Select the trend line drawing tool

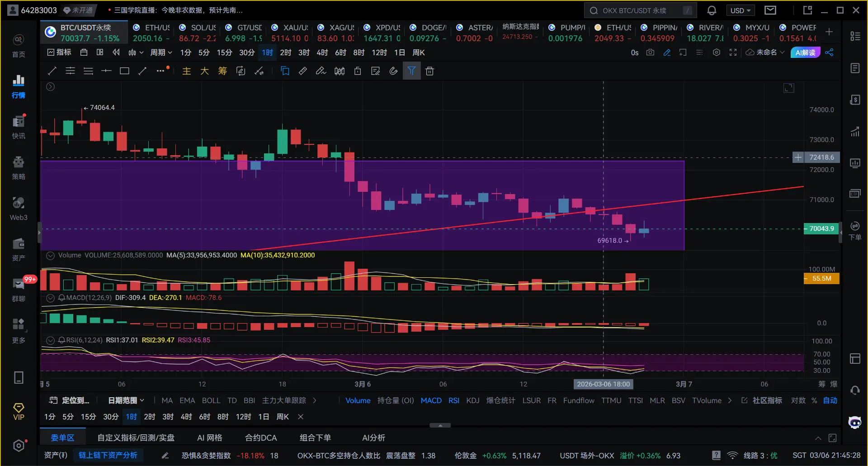[x=52, y=71]
